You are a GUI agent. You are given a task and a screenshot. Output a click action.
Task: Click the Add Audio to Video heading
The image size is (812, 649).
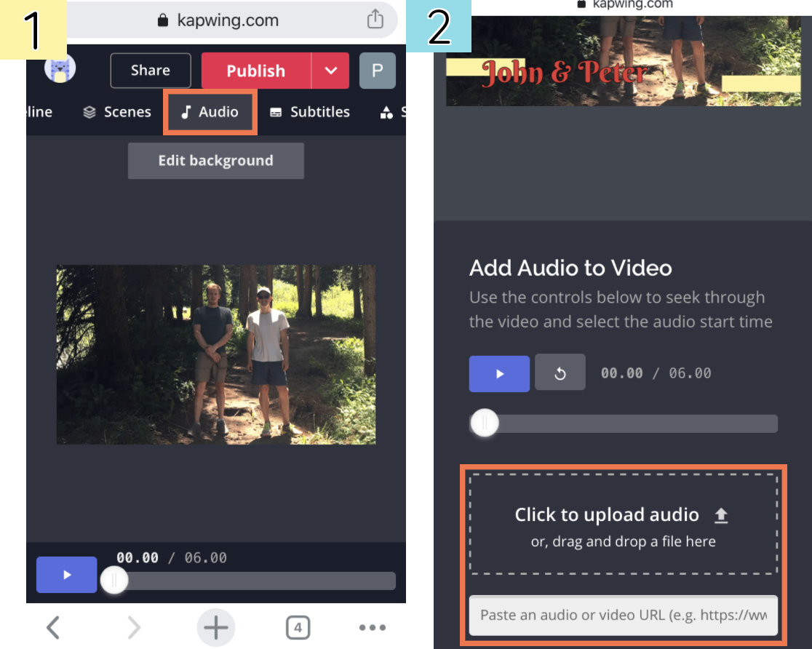coord(570,268)
